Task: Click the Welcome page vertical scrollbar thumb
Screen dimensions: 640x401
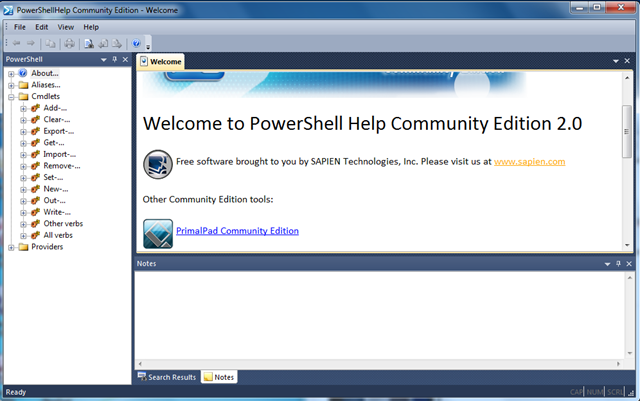Action: [x=627, y=131]
